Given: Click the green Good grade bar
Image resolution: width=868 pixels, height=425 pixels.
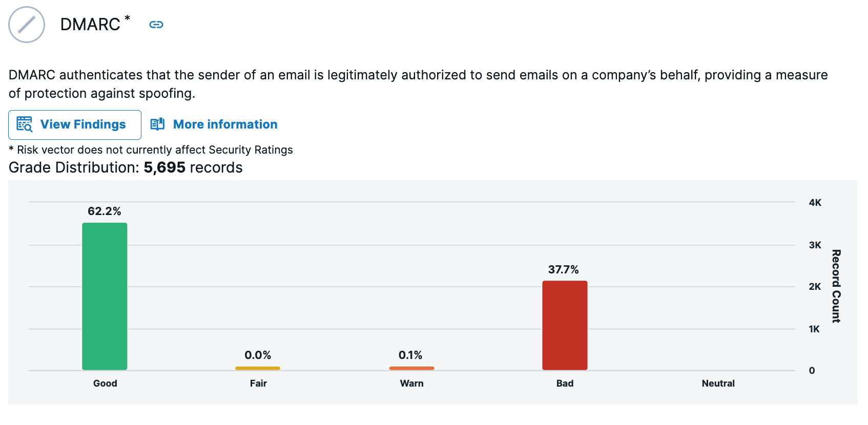Looking at the screenshot, I should 105,296.
